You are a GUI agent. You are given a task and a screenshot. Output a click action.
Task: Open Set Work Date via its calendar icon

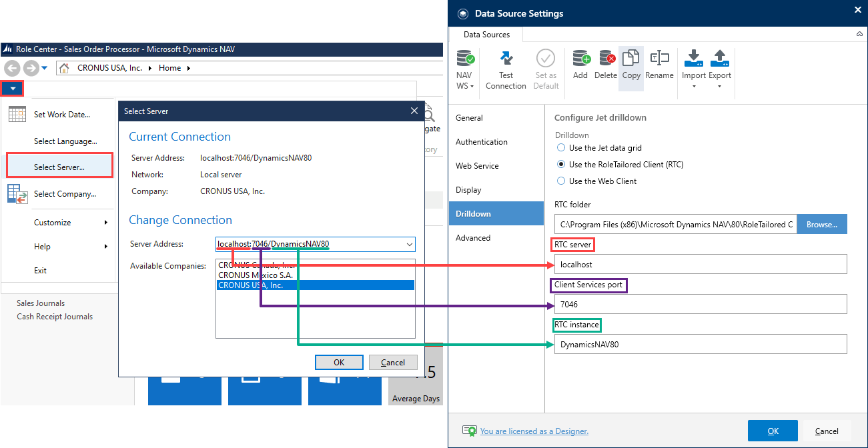[x=17, y=114]
